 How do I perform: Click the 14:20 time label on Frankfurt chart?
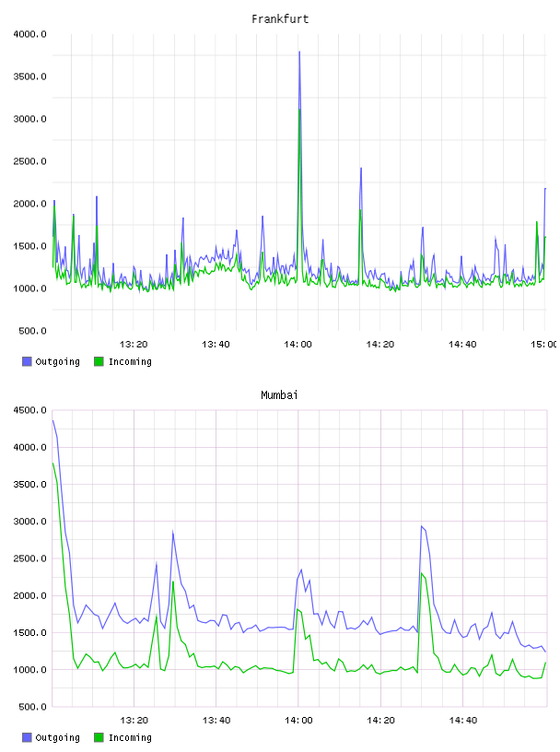(380, 345)
